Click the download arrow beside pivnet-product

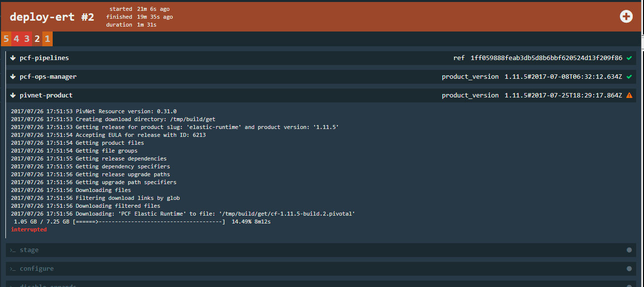(12, 95)
